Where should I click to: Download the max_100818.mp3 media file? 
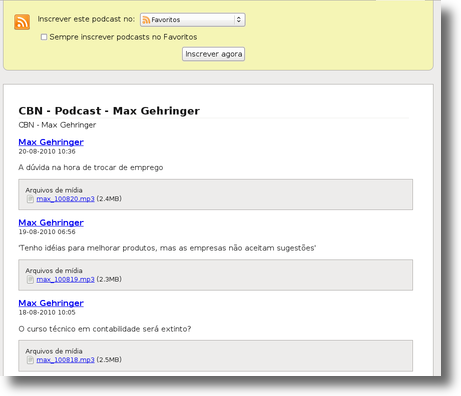click(65, 360)
